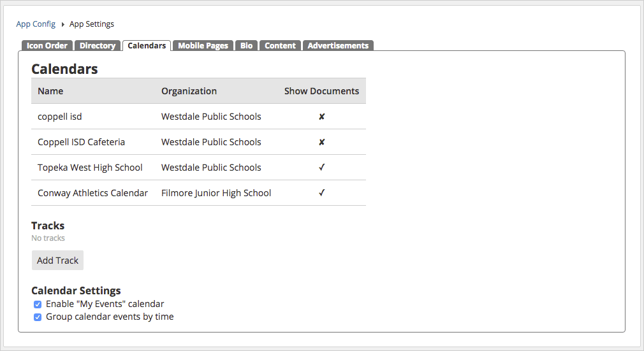Click the checkmark in Topeka West High School row
This screenshot has height=351, width=644.
point(321,167)
